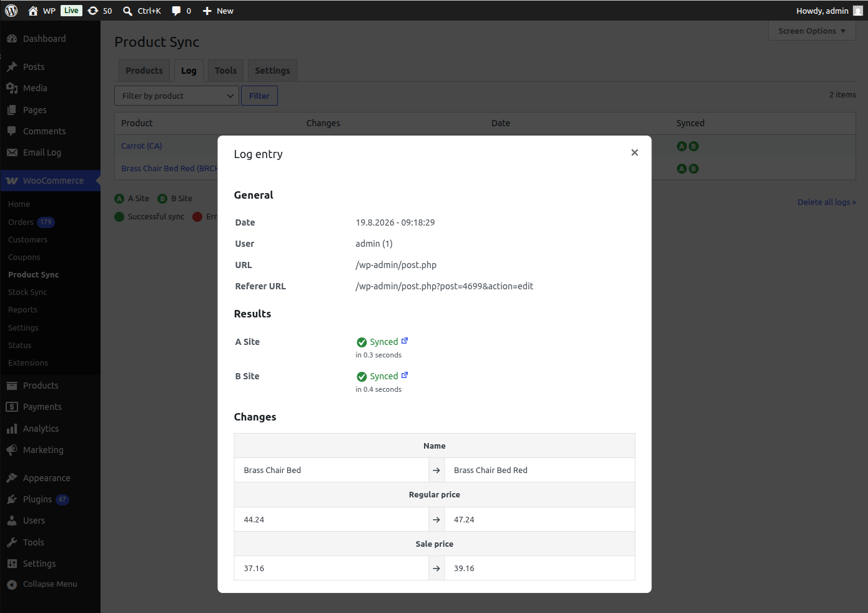Click the Brass Chair row A badge
The image size is (868, 613).
tap(682, 169)
